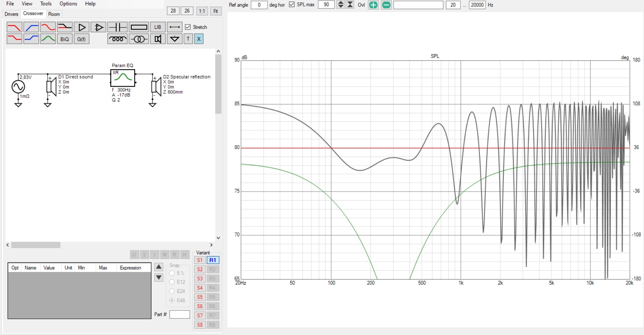Click the SPL scale compress icon
Viewport: 644px width, 335px height.
[350, 5]
